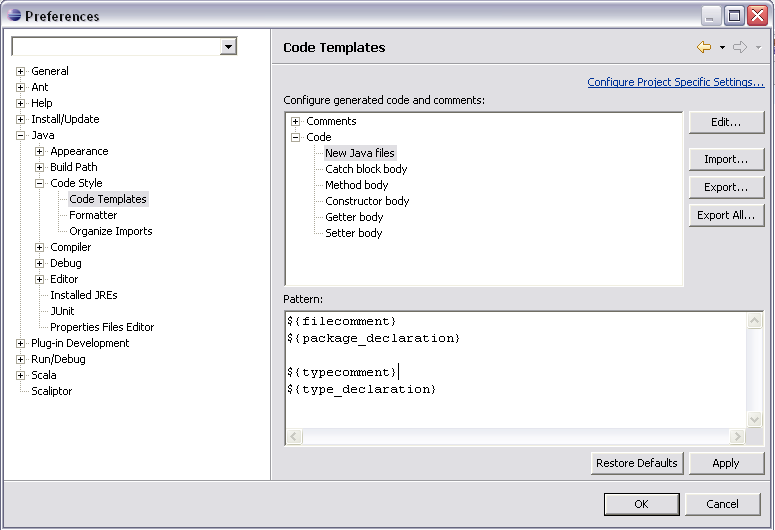Click the yellow back navigation arrow

tap(704, 47)
